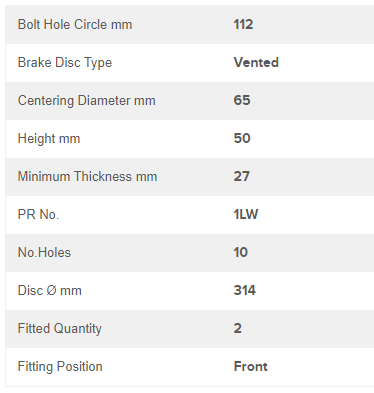Image resolution: width=374 pixels, height=393 pixels.
Task: Click the Bolt Hole Circle mm label
Action: pos(75,24)
